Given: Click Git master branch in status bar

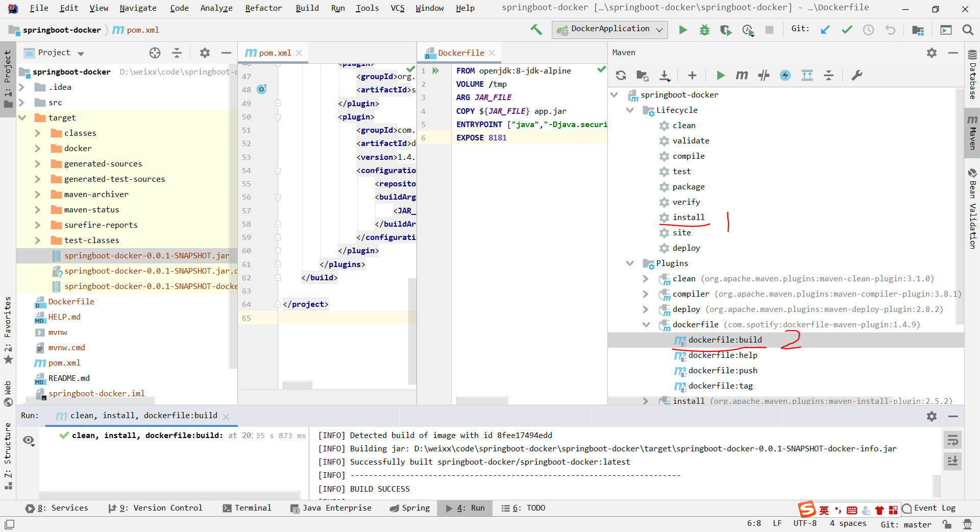Looking at the screenshot, I should [x=905, y=524].
